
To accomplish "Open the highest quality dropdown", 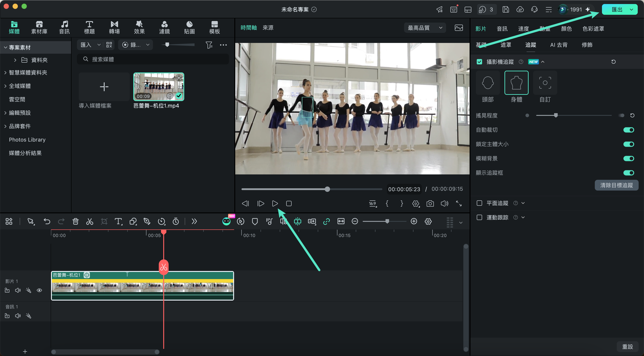I will (425, 28).
